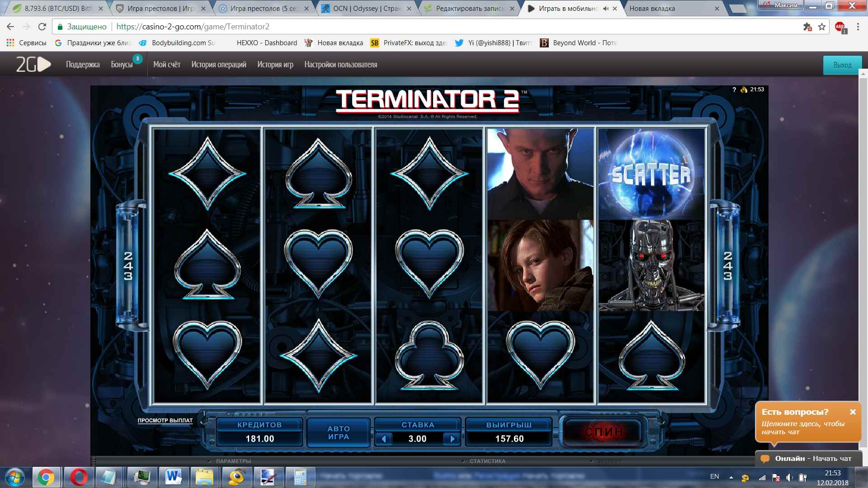Close the Играть в мобильном tab

(x=614, y=8)
